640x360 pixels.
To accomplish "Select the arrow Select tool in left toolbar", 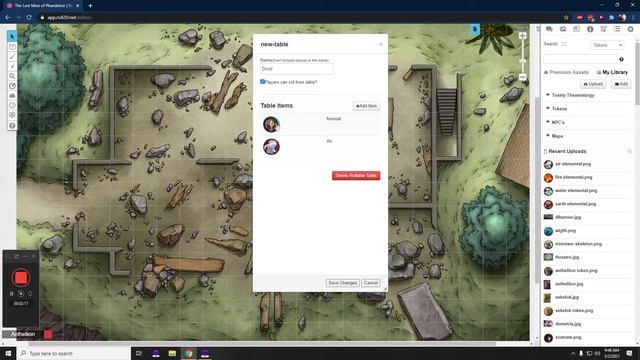I will [x=12, y=37].
